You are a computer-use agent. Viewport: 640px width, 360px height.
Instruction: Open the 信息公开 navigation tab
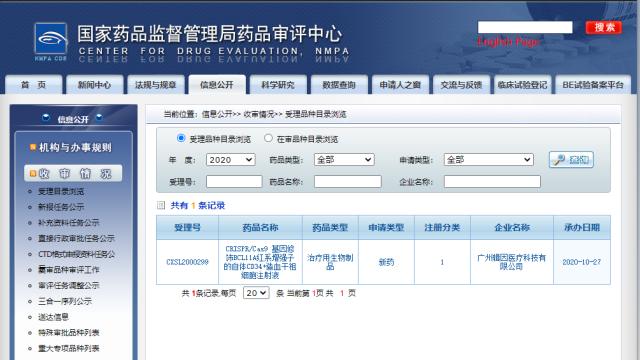coord(217,84)
